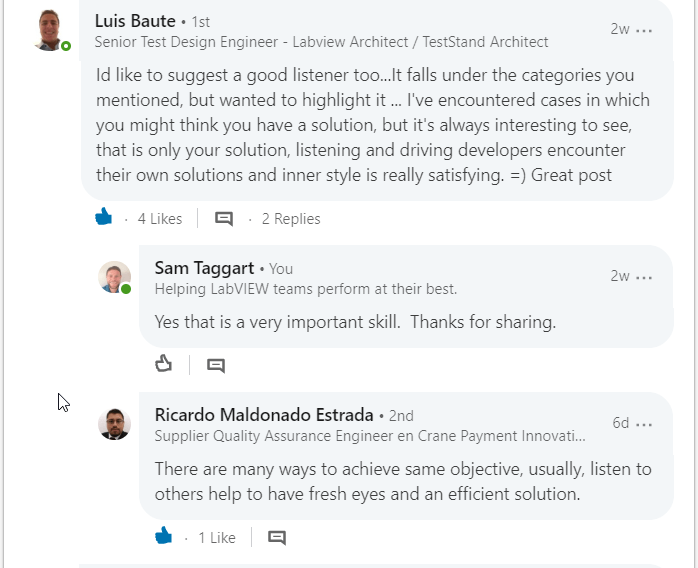View who gave 1 Like on Ricardo's comment
Screen dimensions: 698x568
pyautogui.click(x=217, y=537)
